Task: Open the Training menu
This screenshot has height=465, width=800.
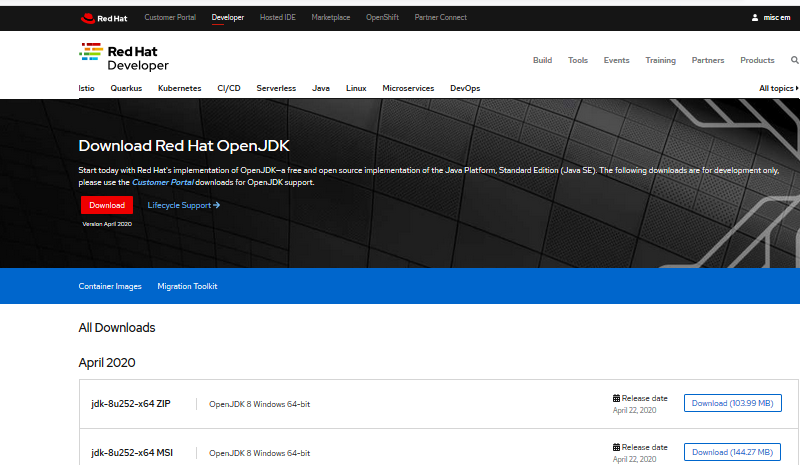Action: click(x=660, y=60)
